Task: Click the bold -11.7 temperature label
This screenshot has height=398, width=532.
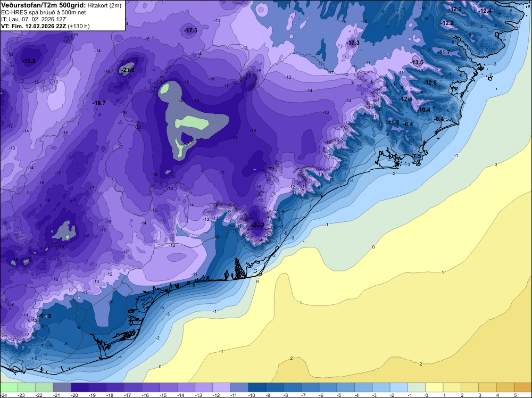Action: pyautogui.click(x=444, y=52)
